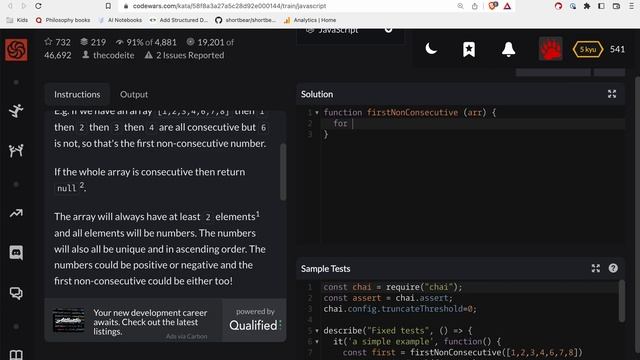Screen dimensions: 640x360
Task: Toggle dark mode with the moon icon
Action: [431, 49]
